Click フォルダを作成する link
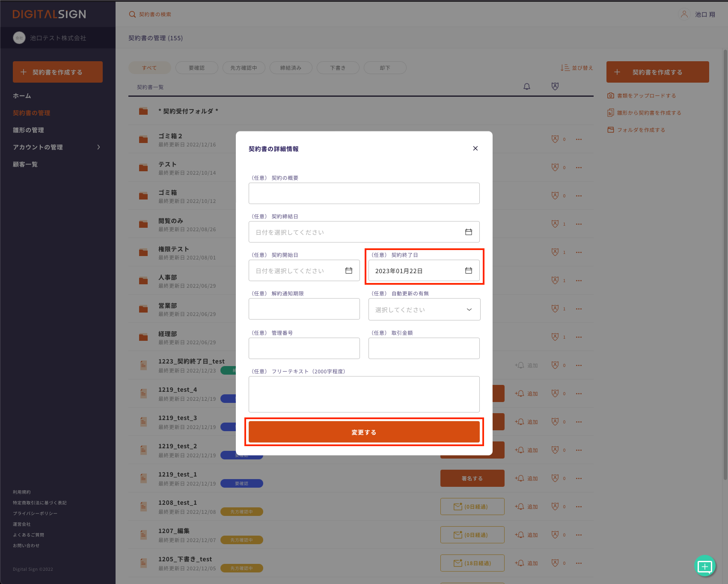The width and height of the screenshot is (728, 584). tap(641, 130)
